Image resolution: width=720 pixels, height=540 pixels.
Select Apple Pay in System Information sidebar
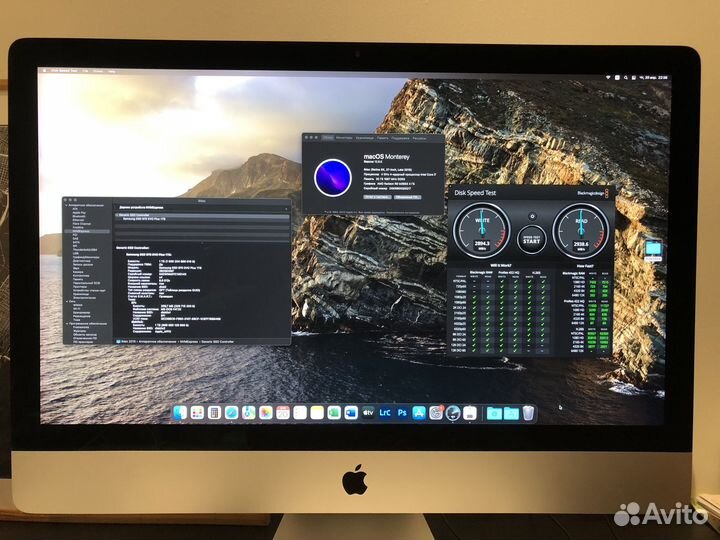79,213
